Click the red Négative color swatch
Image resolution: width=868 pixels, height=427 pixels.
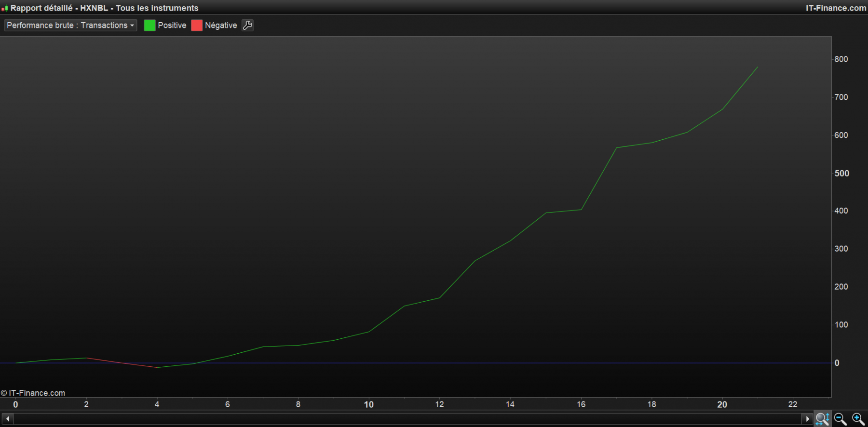click(x=197, y=26)
